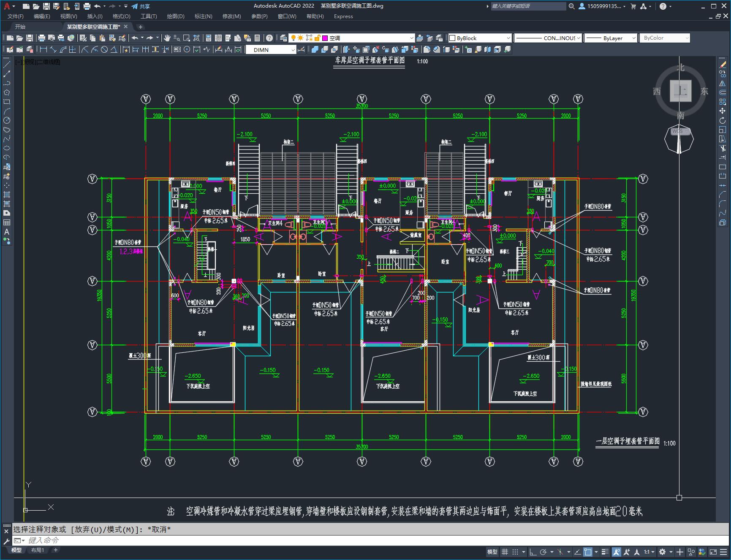The image size is (731, 560).
Task: Click the Center Mark dimension icon
Action: (187, 50)
